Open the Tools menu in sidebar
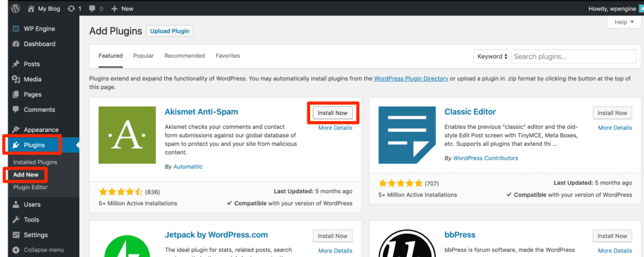Viewport: 644px width, 257px height. [x=31, y=219]
